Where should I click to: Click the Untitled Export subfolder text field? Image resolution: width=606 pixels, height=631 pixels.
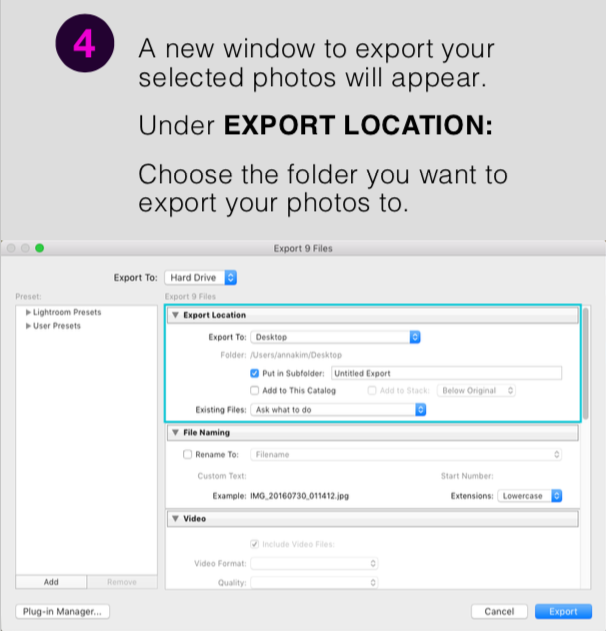pyautogui.click(x=445, y=373)
